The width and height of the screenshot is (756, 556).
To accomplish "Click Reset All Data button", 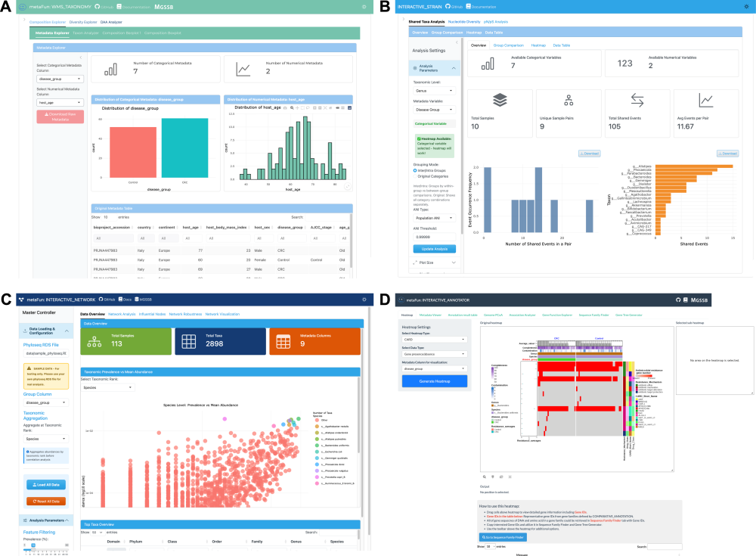I will tap(46, 502).
